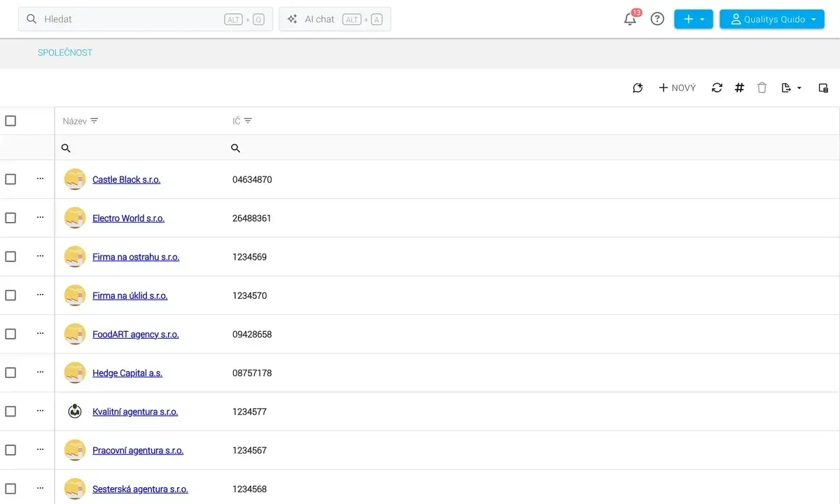This screenshot has height=504, width=840.
Task: Open the Castle Black s.r.o. link
Action: (127, 180)
